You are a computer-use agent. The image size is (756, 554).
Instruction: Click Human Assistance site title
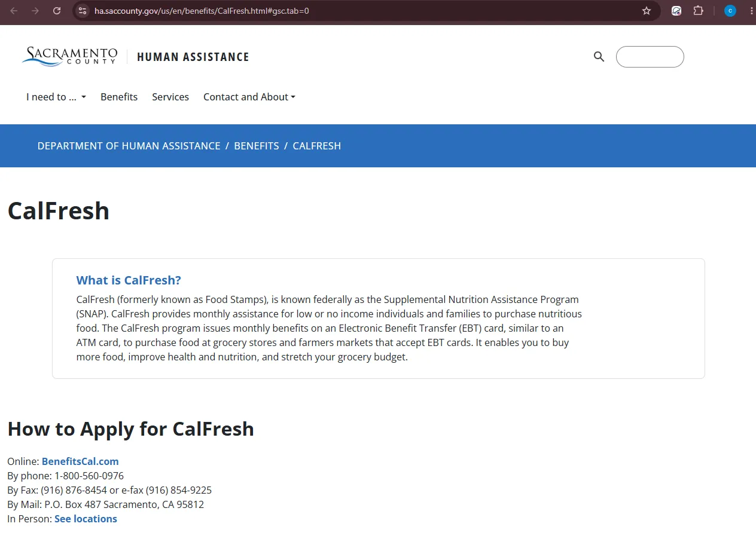(x=193, y=57)
